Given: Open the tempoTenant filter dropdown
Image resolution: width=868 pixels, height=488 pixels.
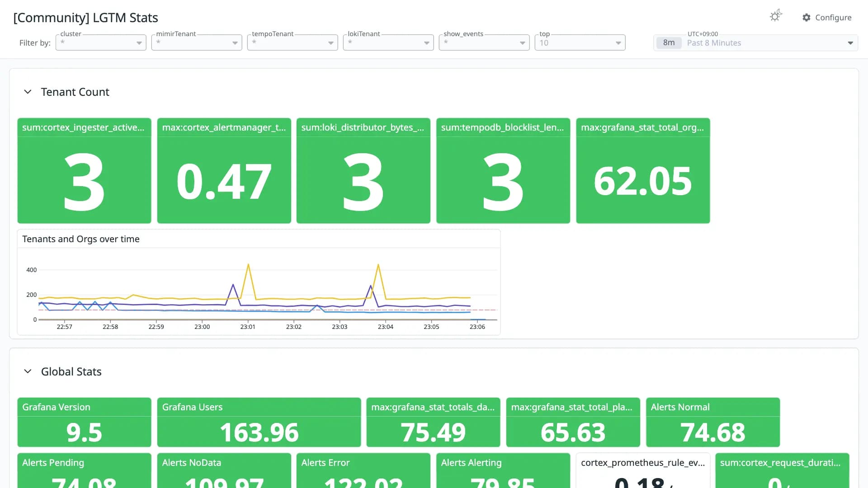Looking at the screenshot, I should click(x=292, y=42).
